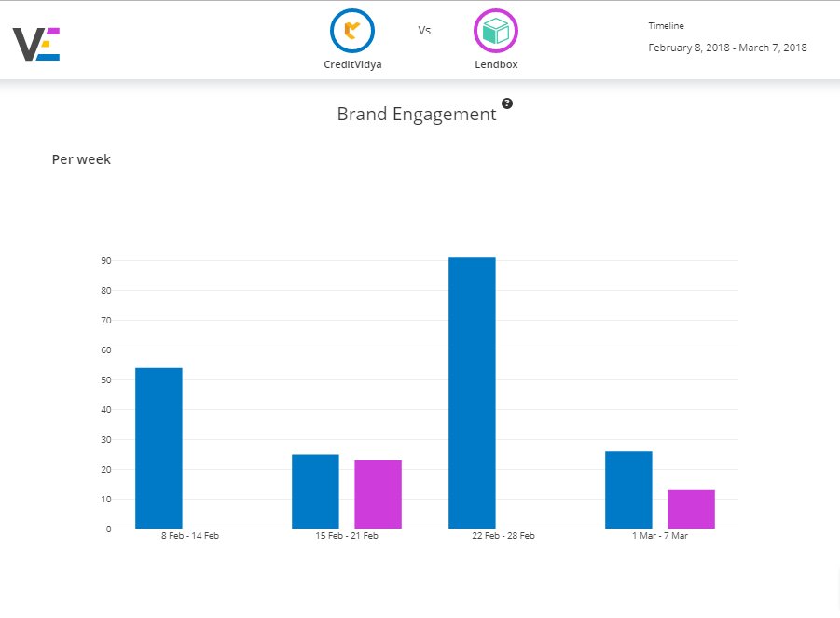This screenshot has height=618, width=840.
Task: Click the Timeline heading
Action: pos(666,25)
